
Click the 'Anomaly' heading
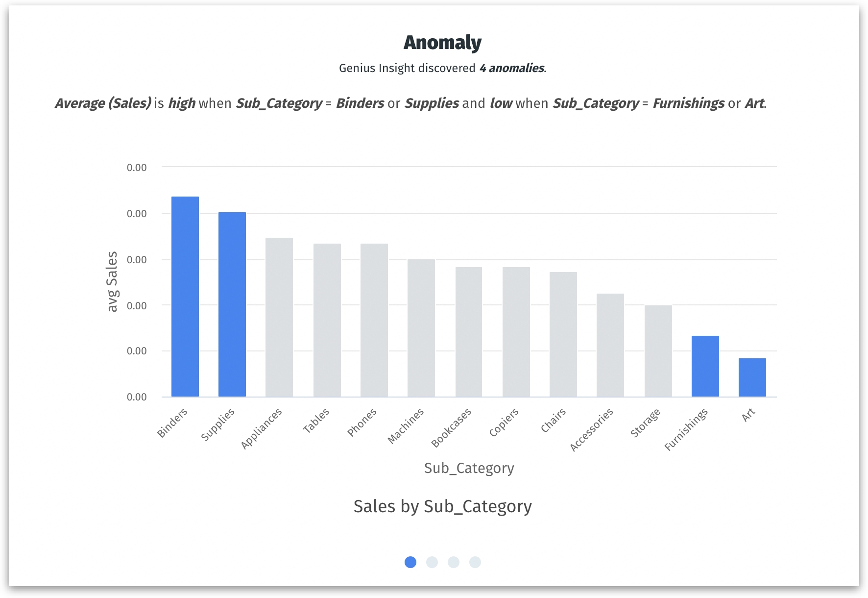[442, 43]
